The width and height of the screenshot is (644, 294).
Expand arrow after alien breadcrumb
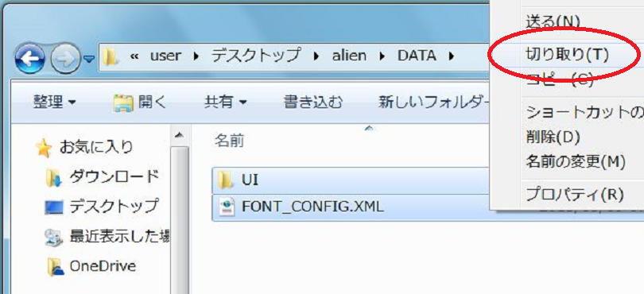point(382,56)
